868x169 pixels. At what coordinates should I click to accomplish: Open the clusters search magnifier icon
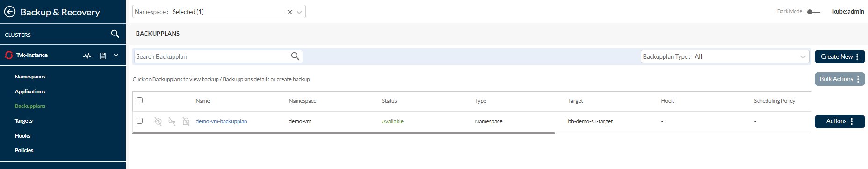115,34
